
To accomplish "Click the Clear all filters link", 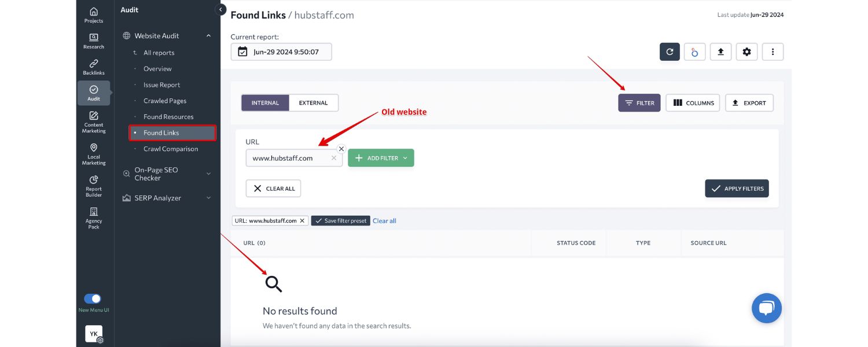I will click(384, 220).
